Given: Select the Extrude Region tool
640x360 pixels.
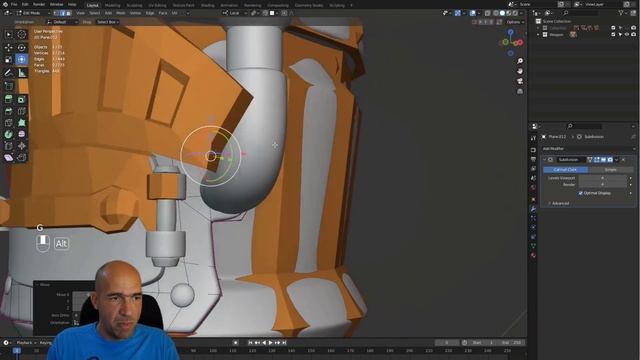Looking at the screenshot, I should (9, 99).
